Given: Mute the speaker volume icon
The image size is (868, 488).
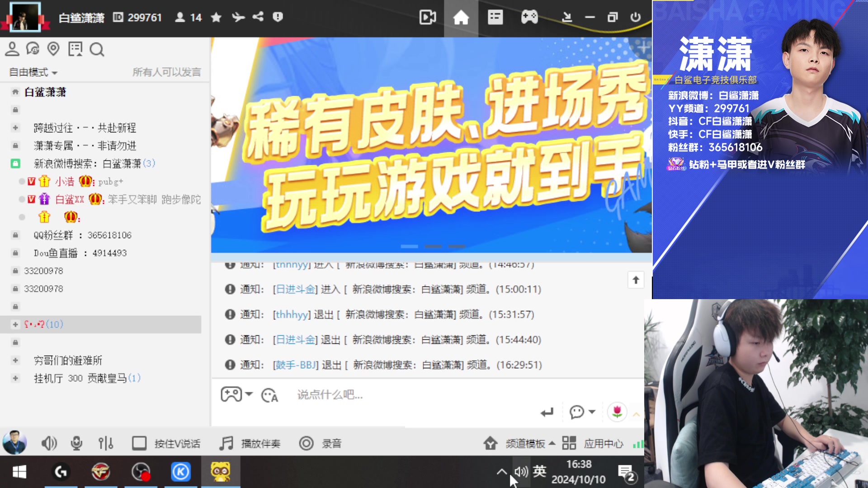Looking at the screenshot, I should click(49, 443).
